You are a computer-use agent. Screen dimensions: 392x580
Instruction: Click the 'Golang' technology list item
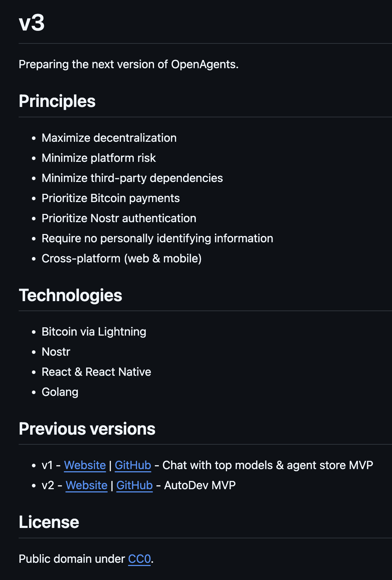click(60, 392)
